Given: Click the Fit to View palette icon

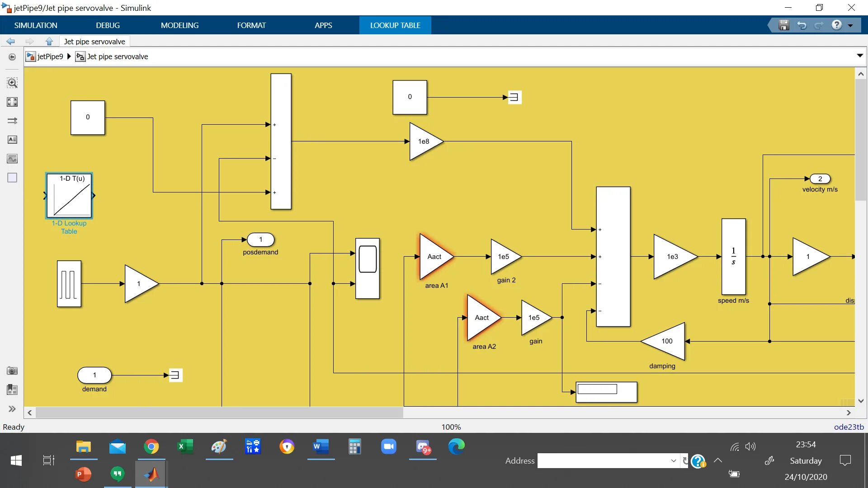Looking at the screenshot, I should tap(12, 102).
